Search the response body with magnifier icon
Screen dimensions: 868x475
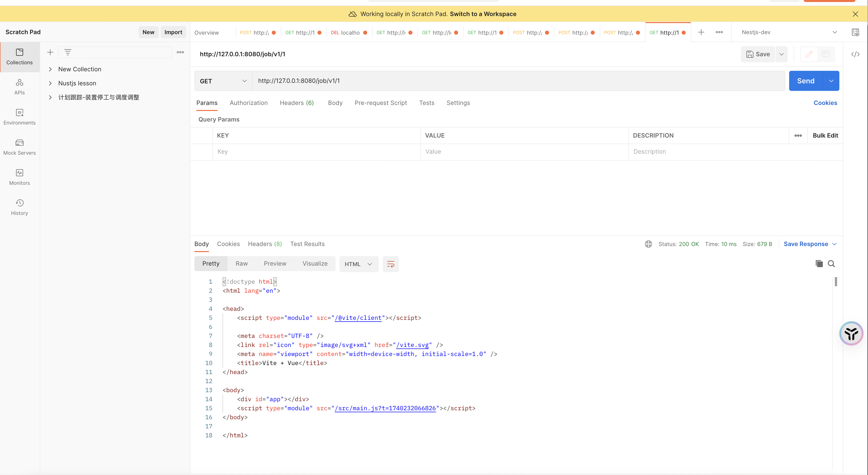[831, 264]
